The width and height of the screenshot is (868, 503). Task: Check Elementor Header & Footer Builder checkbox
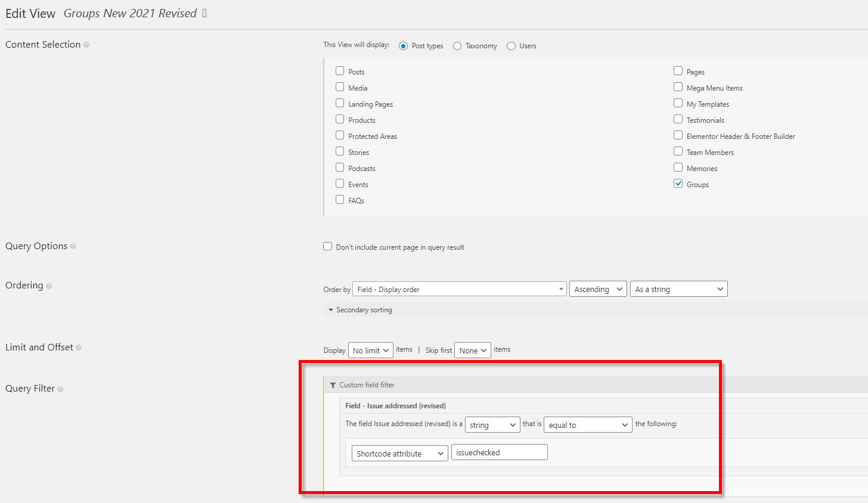tap(678, 135)
